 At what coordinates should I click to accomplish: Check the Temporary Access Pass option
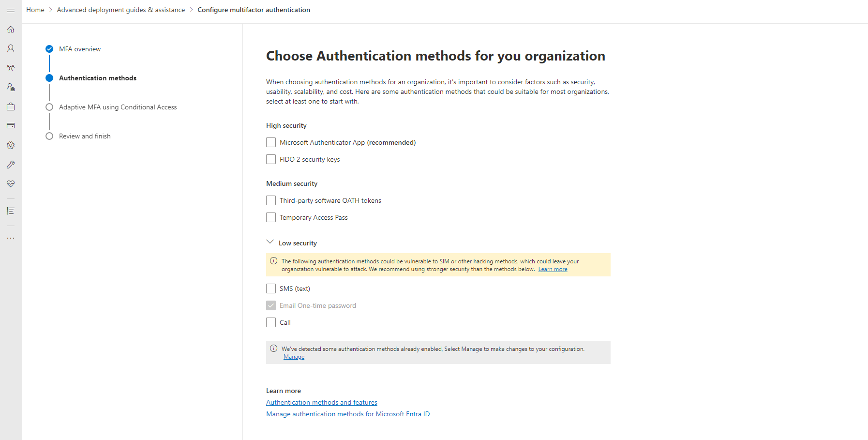(x=271, y=217)
